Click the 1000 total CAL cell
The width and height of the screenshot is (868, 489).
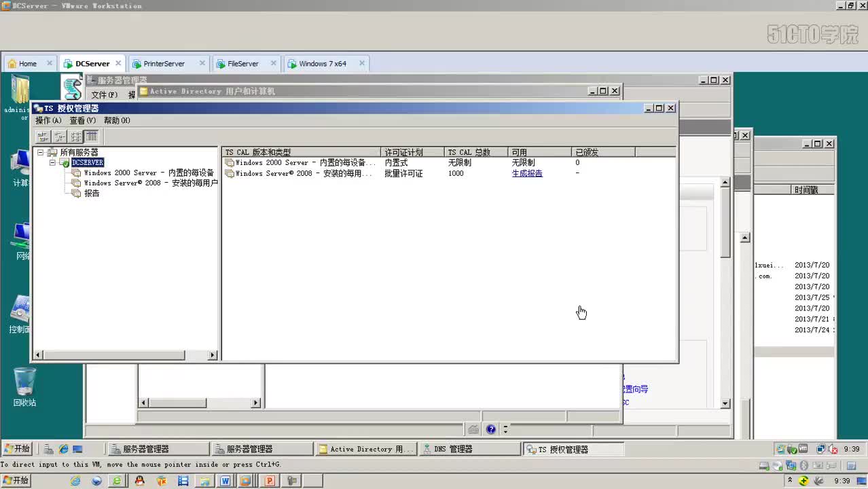click(x=456, y=173)
